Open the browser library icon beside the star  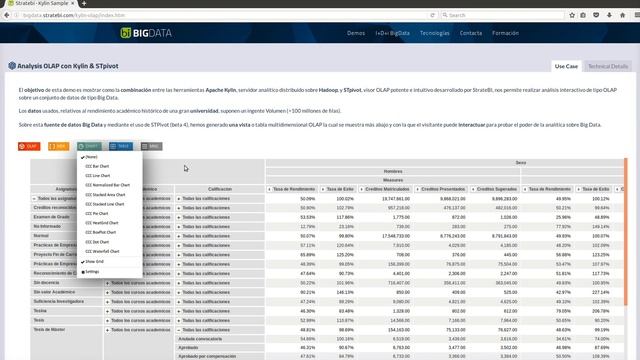click(x=583, y=15)
